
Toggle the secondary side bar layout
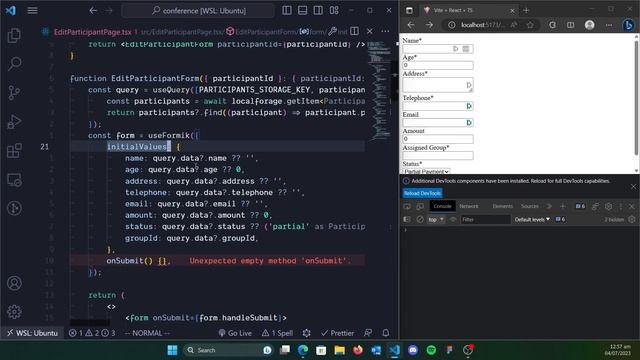[318, 11]
